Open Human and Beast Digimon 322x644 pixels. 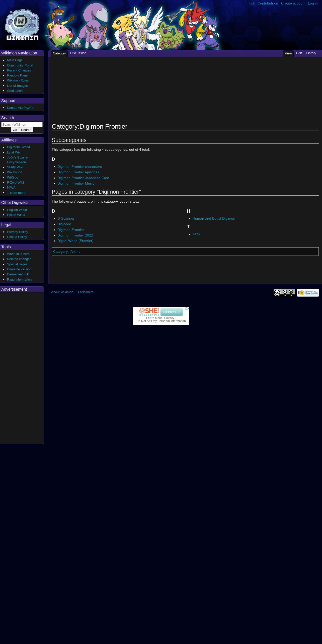coord(214,219)
